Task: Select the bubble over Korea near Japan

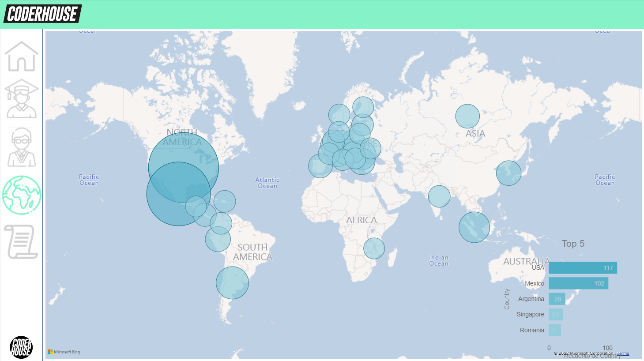Action: (x=508, y=173)
